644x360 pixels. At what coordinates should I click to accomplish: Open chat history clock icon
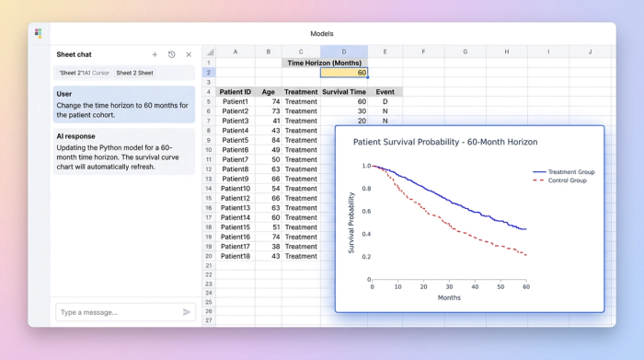172,54
